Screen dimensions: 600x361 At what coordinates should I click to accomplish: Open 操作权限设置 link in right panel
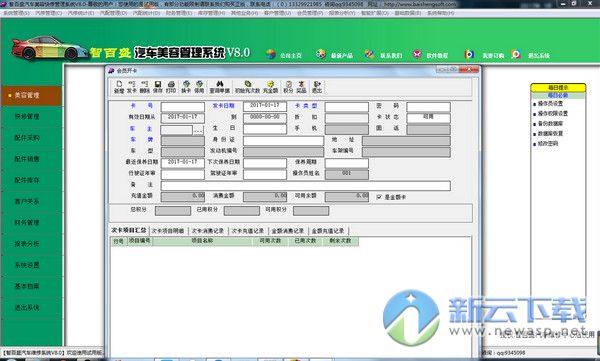pos(553,114)
